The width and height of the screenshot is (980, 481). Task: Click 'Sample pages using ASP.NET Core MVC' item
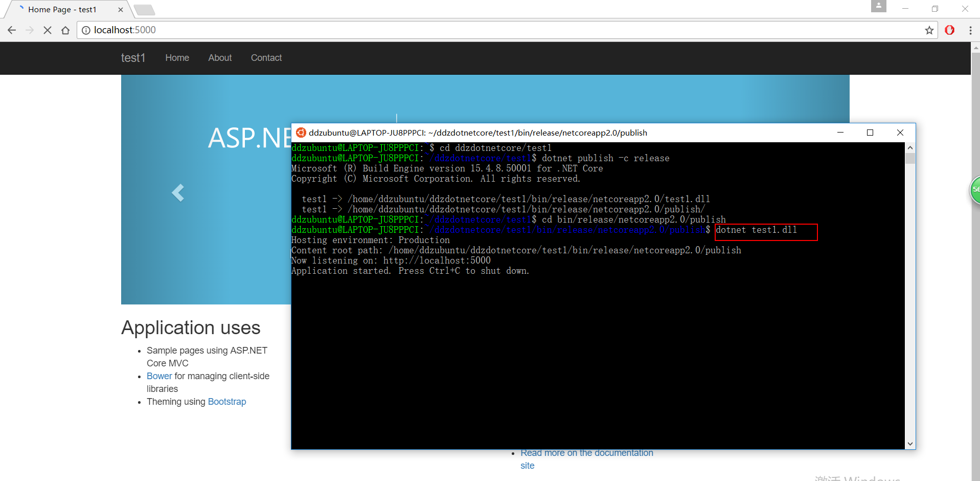pyautogui.click(x=207, y=357)
